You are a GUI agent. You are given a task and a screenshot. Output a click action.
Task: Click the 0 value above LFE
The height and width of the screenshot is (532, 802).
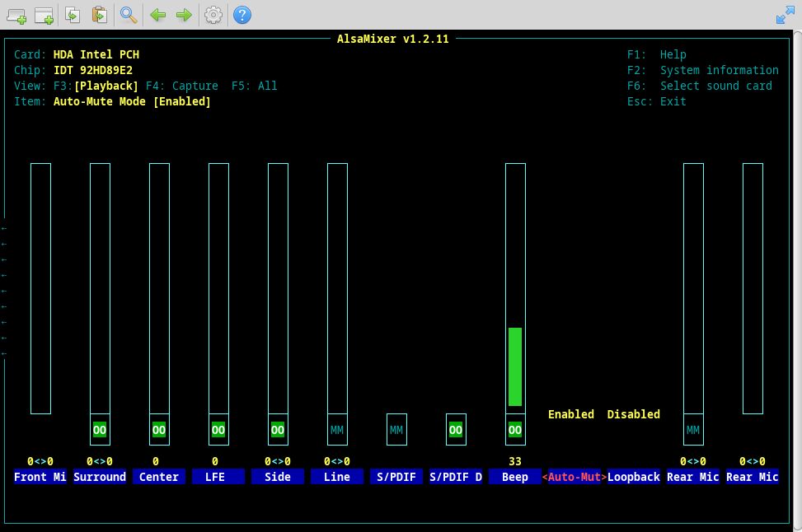[215, 461]
